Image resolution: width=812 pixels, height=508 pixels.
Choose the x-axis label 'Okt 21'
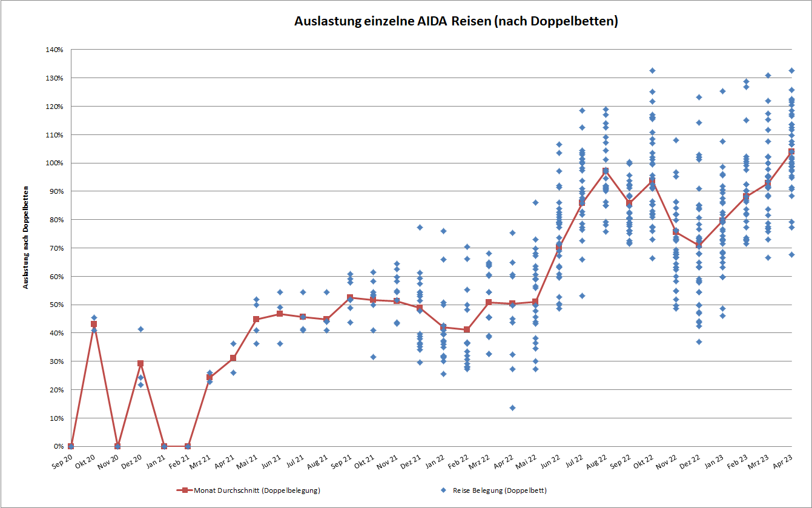click(x=365, y=461)
